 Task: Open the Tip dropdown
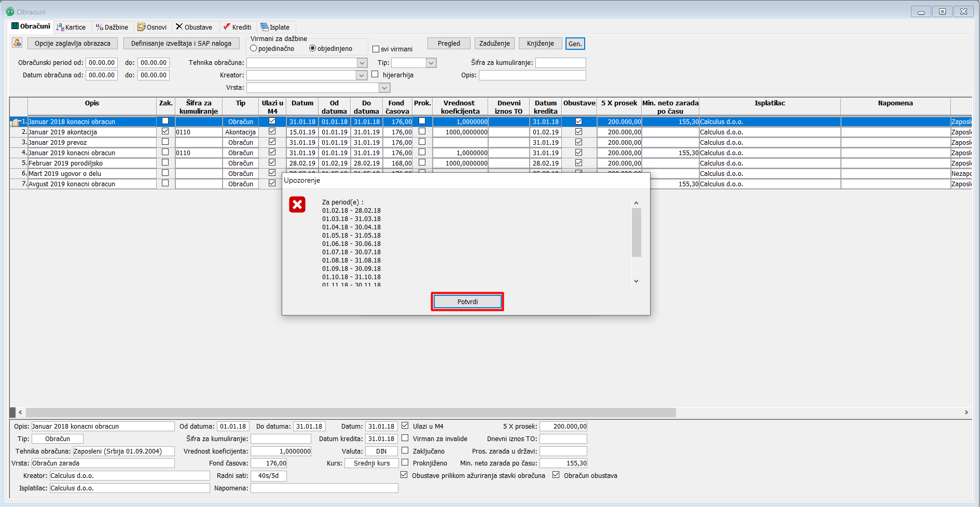click(431, 63)
